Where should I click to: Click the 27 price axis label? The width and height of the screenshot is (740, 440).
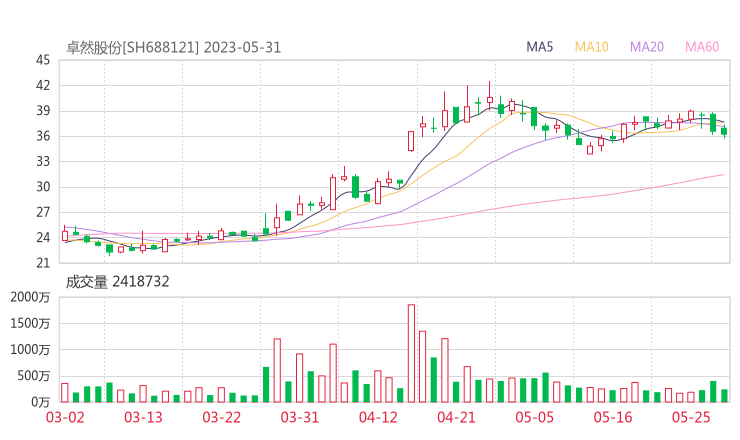click(x=43, y=212)
